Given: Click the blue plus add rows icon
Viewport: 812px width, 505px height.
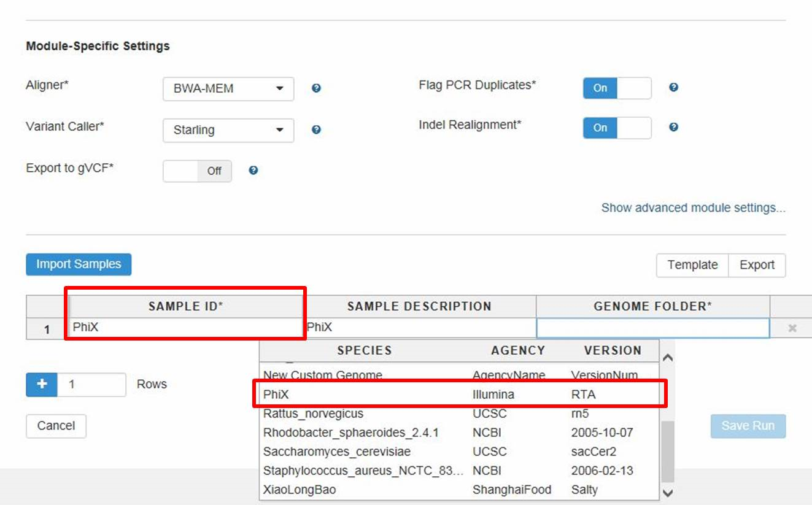Looking at the screenshot, I should click(x=42, y=384).
